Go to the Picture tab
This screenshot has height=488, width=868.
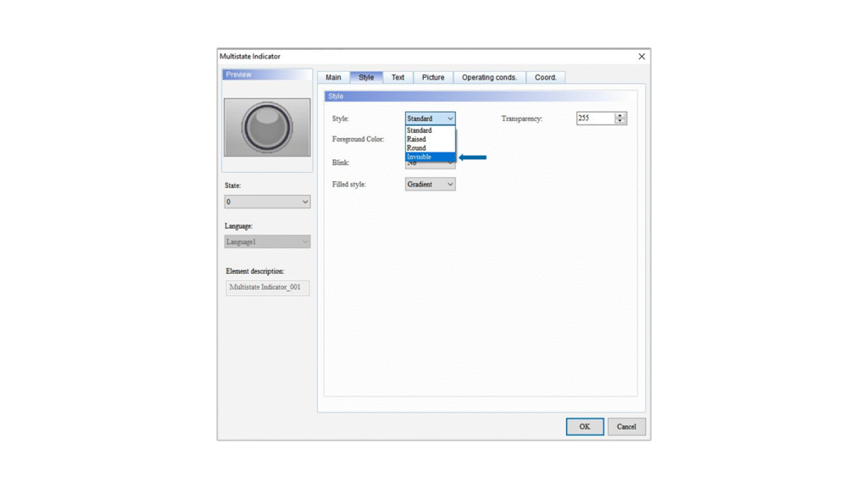pos(433,77)
